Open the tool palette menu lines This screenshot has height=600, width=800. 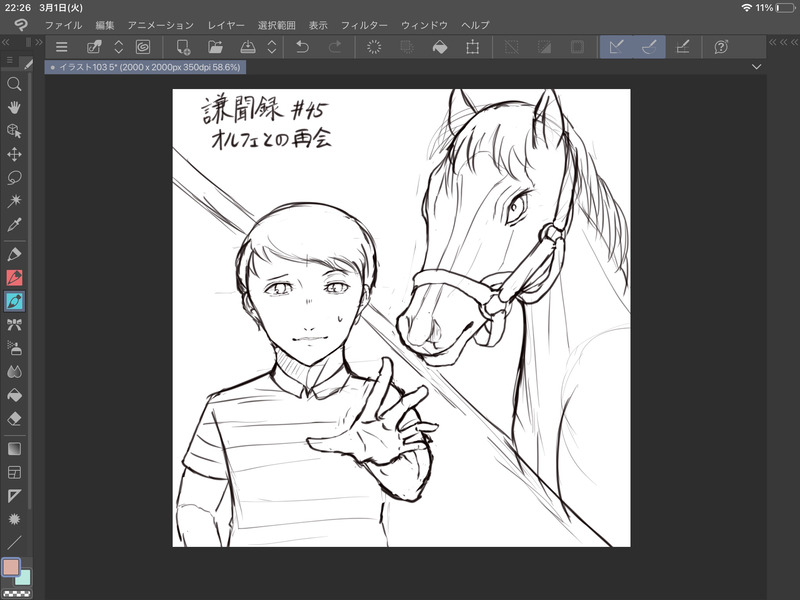click(x=10, y=61)
